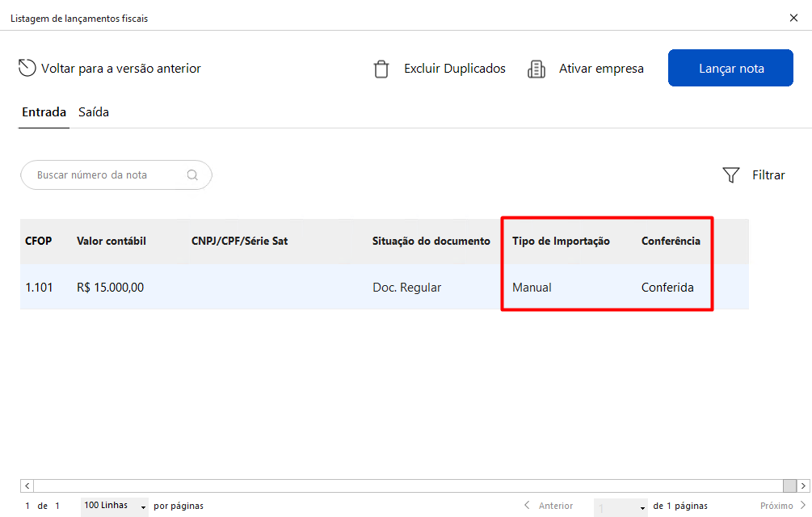Screen dimensions: 812x517
Task: Click the back-arrow icon for previous version
Action: [27, 68]
